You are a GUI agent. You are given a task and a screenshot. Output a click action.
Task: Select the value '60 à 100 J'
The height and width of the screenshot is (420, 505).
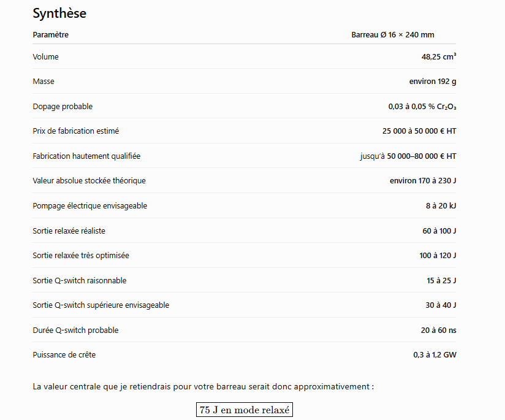pos(439,231)
